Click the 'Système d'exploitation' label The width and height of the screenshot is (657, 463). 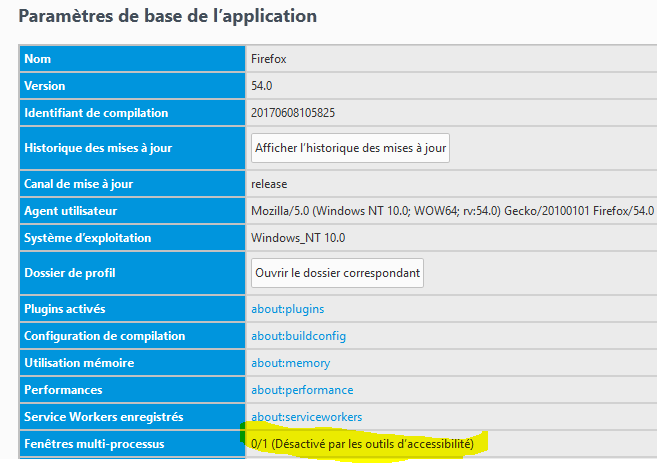pos(88,238)
